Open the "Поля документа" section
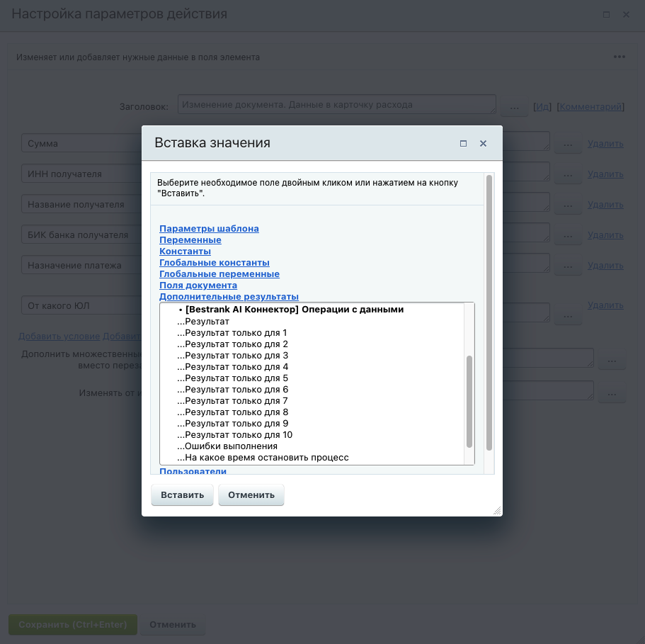Viewport: 645px width, 644px height. pyautogui.click(x=198, y=286)
